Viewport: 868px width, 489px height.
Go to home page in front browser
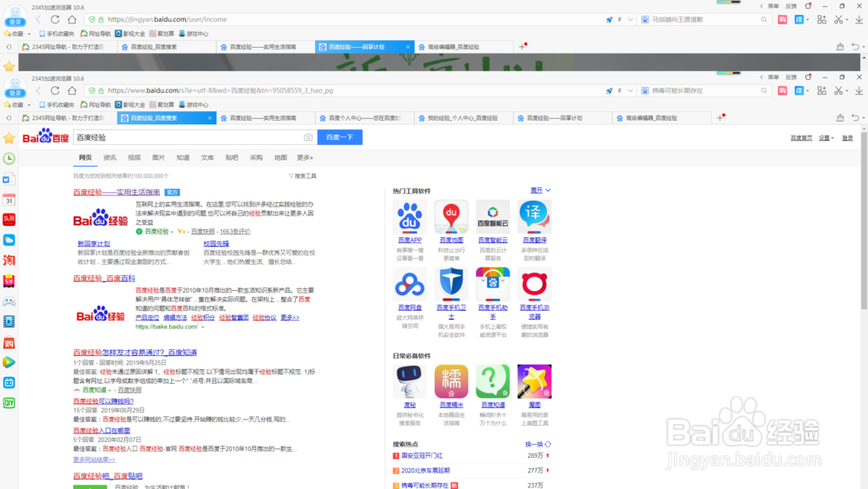(72, 90)
